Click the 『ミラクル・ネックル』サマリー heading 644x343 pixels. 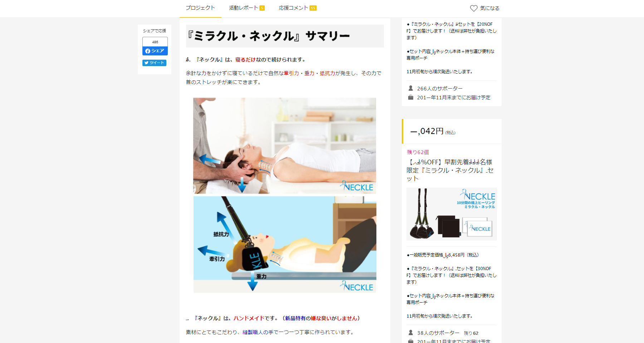tap(285, 36)
